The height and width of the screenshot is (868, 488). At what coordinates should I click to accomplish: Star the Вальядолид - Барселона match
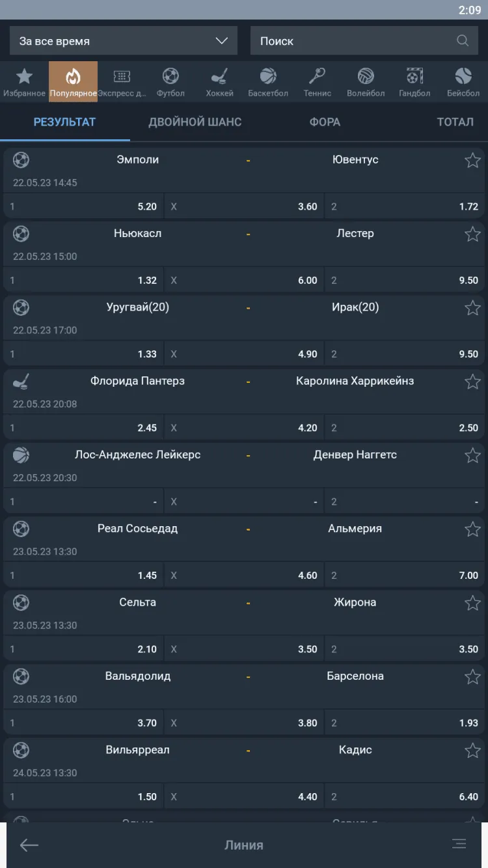[x=472, y=677]
